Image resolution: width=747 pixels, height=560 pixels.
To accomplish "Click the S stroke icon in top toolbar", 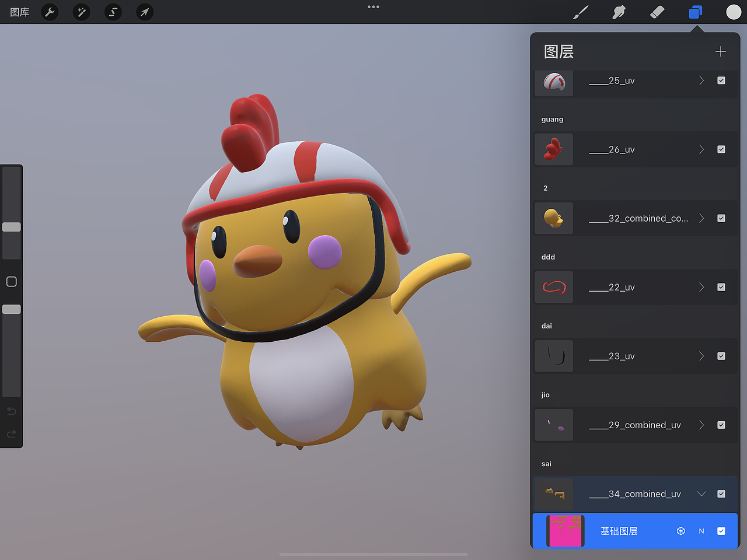I will click(113, 12).
